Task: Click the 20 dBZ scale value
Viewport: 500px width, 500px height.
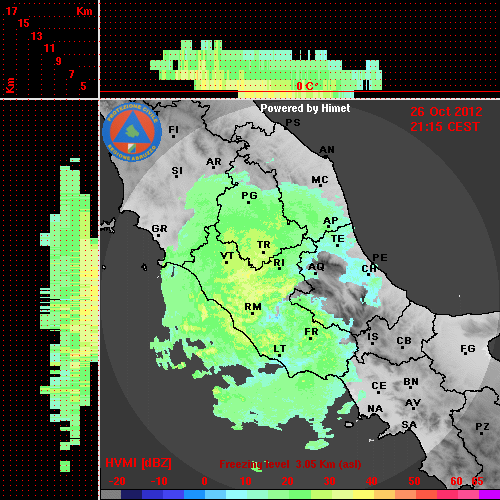Action: pos(287,481)
